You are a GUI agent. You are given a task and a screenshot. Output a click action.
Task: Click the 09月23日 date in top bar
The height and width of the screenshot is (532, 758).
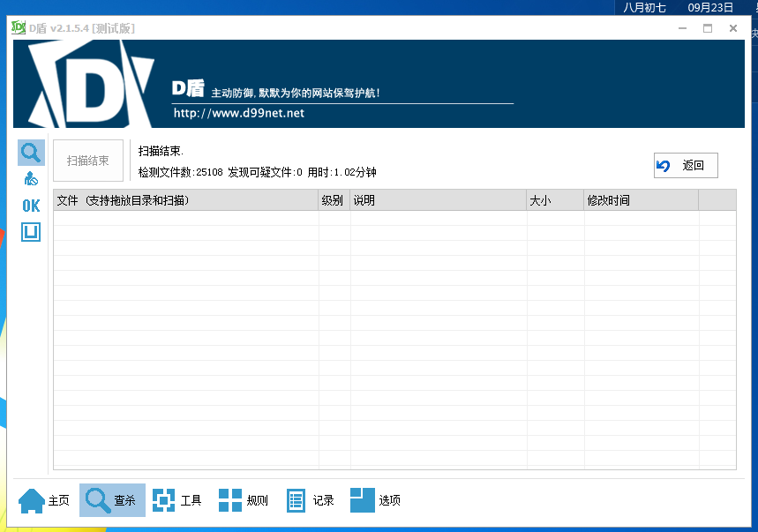tap(710, 7)
